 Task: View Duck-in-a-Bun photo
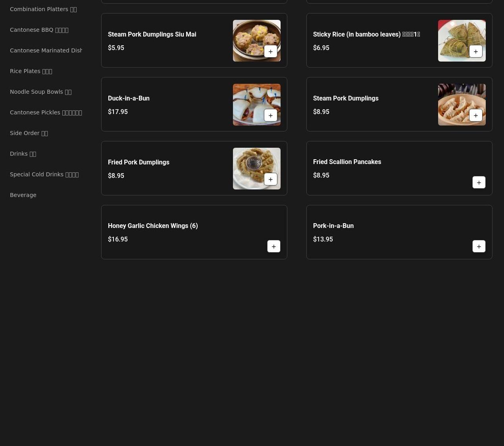257,104
